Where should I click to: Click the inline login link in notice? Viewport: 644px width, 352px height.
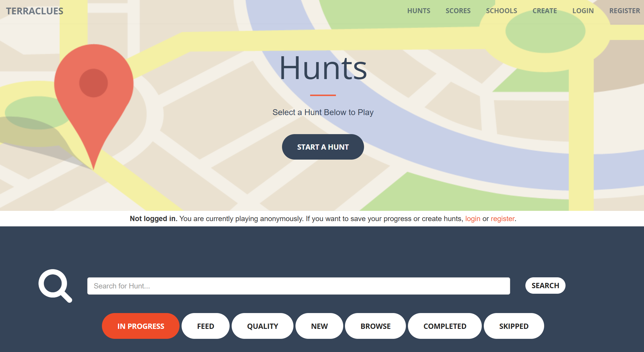(472, 219)
